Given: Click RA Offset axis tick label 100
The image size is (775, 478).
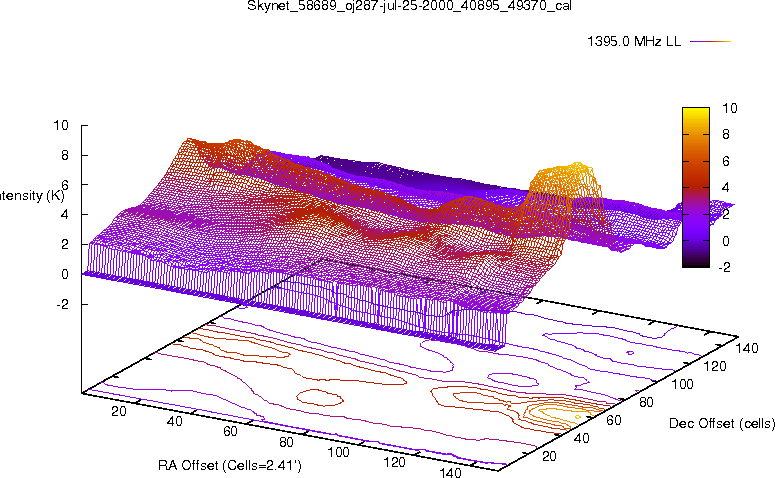Looking at the screenshot, I should click(339, 452).
